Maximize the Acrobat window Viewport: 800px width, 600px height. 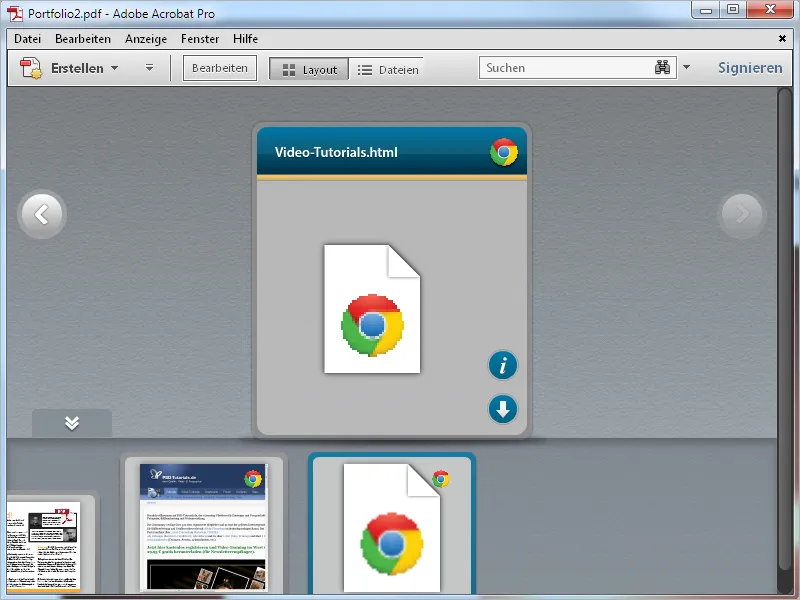click(x=733, y=10)
